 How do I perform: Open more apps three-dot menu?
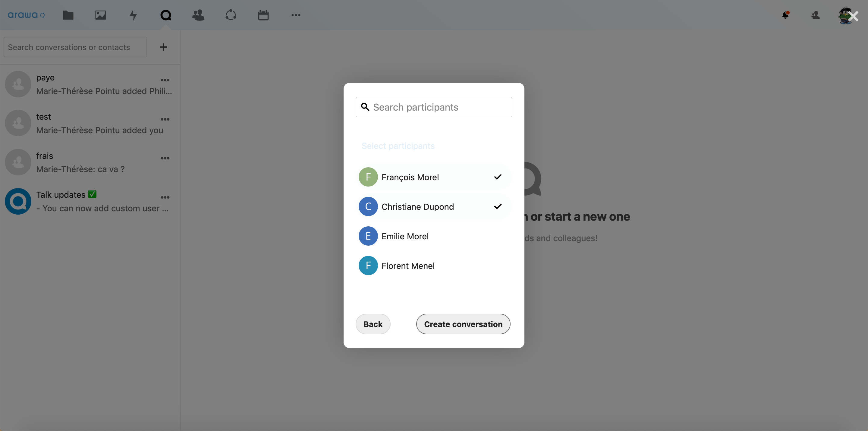tap(295, 15)
